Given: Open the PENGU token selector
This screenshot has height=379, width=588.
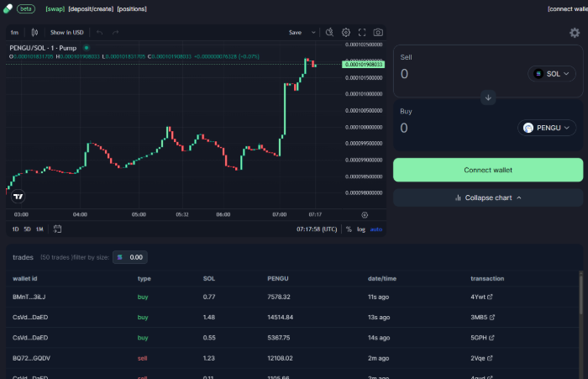Looking at the screenshot, I should click(547, 128).
